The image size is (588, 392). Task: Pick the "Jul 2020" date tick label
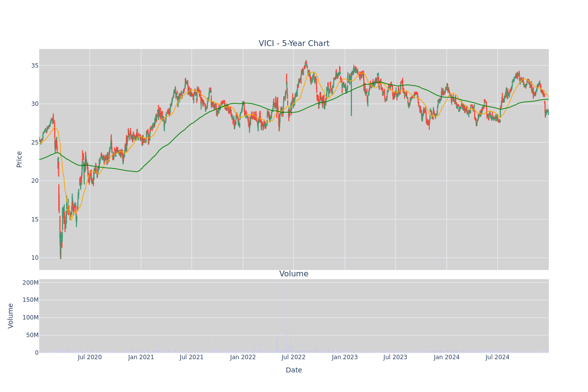(90, 357)
